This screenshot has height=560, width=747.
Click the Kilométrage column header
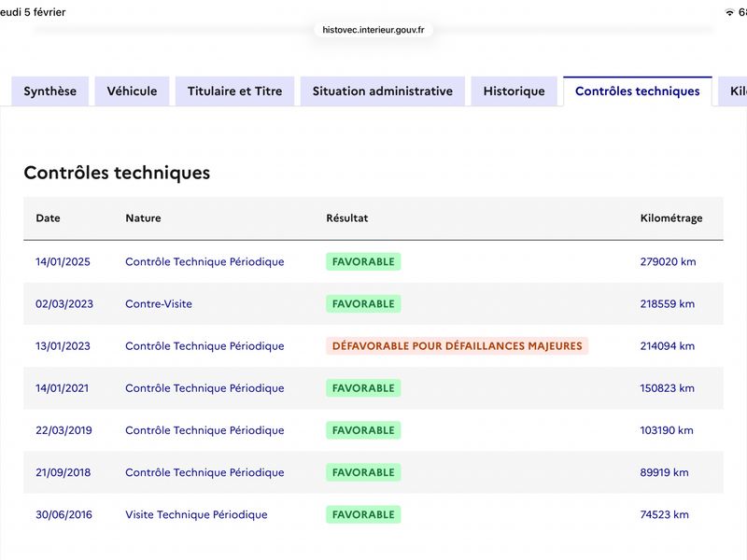pos(670,218)
